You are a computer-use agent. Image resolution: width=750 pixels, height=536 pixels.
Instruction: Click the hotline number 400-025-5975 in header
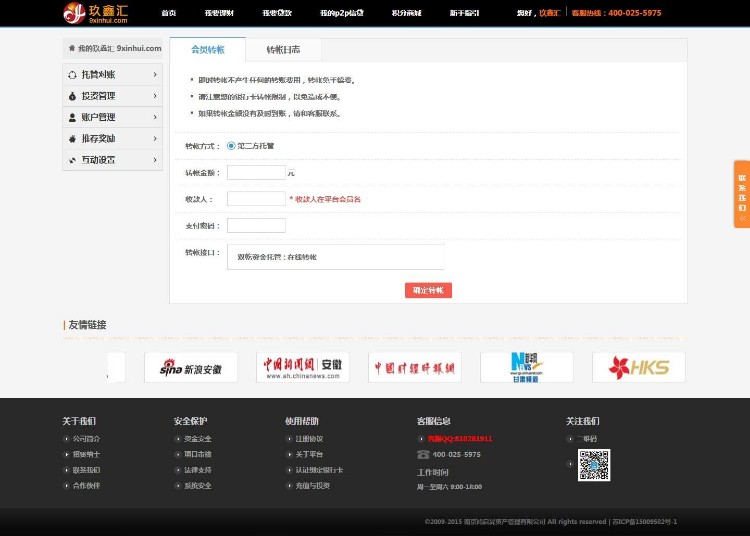click(x=635, y=13)
